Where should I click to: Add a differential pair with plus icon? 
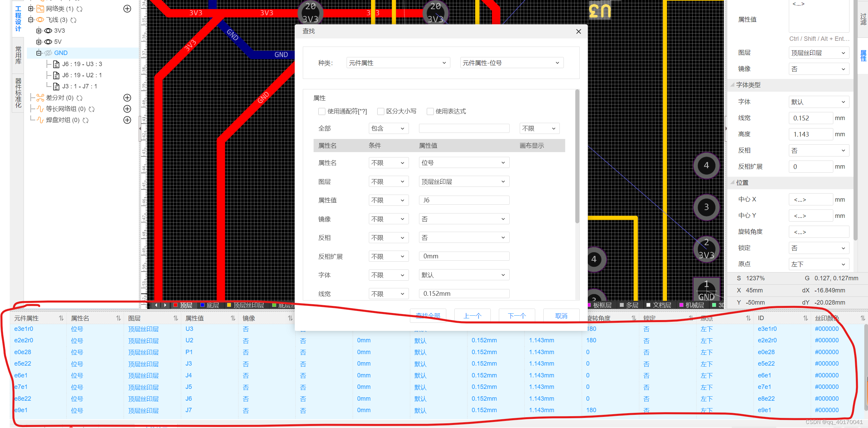tap(127, 98)
